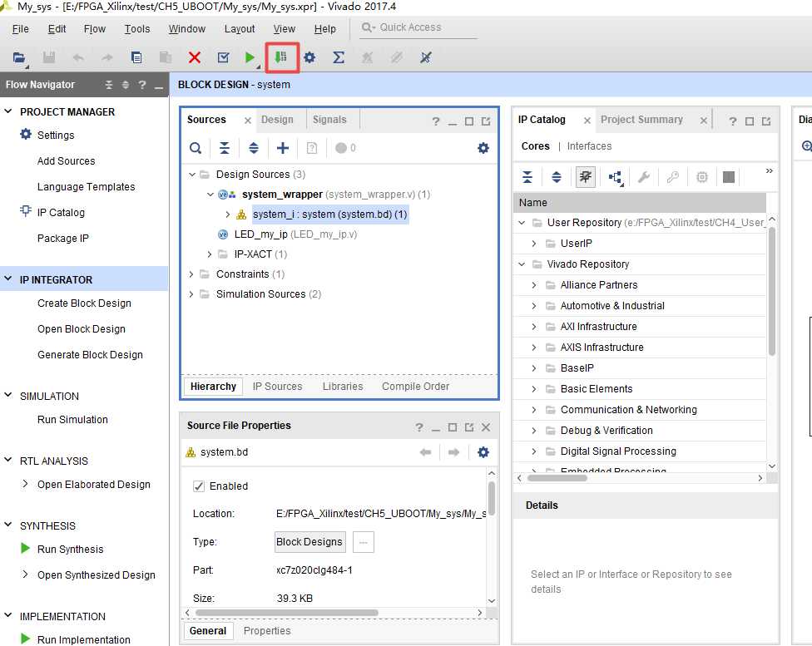Open the Tools menu
This screenshot has height=646, width=812.
pos(136,29)
